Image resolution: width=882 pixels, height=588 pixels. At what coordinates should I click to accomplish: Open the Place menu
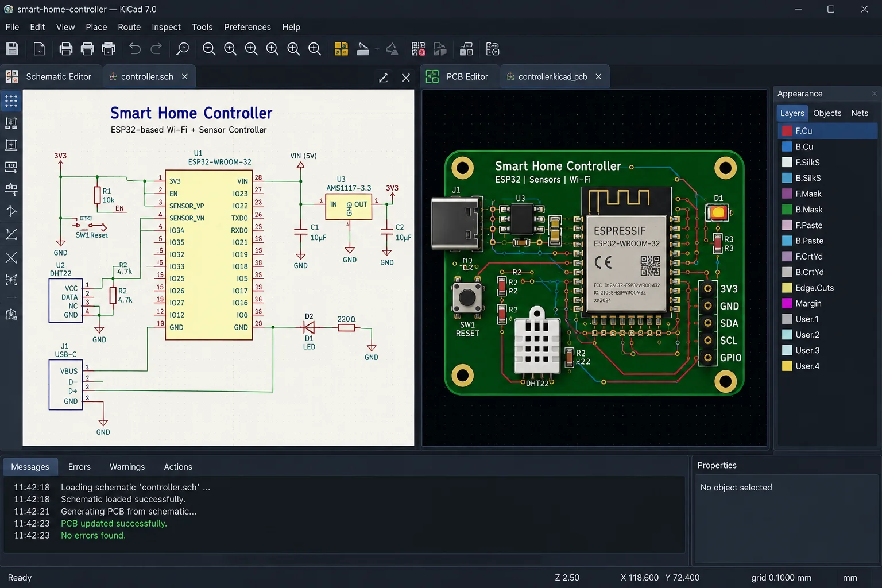[96, 27]
